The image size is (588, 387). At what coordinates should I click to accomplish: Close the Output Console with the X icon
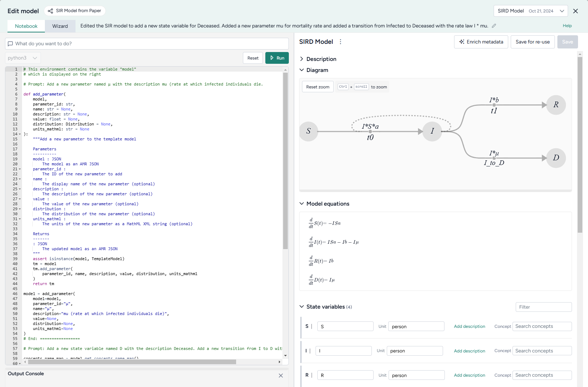(281, 376)
